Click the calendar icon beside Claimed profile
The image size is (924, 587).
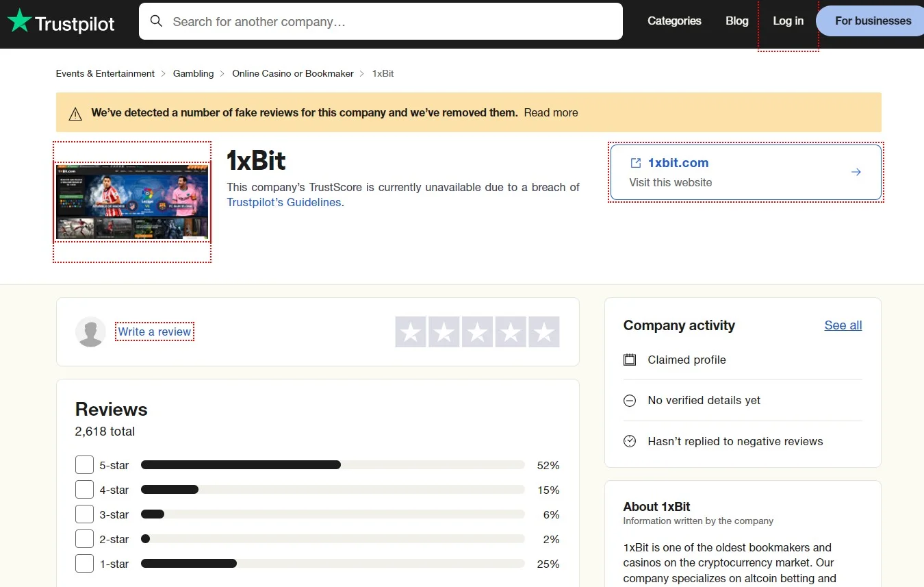click(630, 360)
